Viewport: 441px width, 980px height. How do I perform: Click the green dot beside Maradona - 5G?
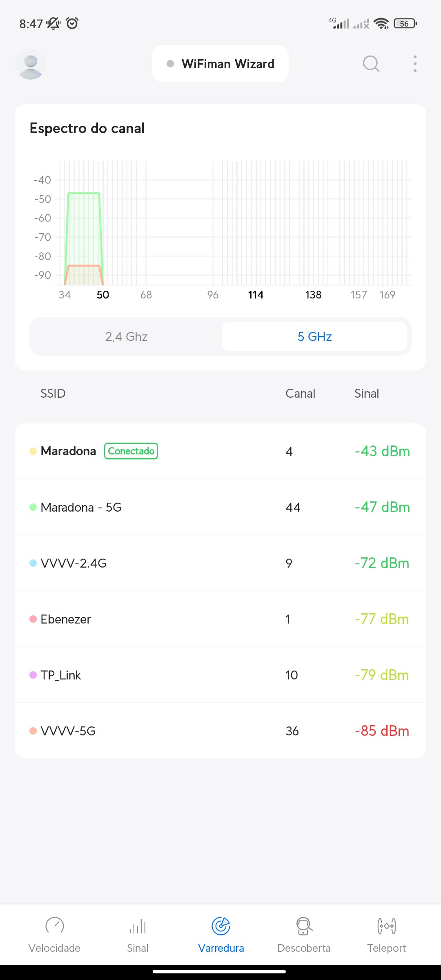(33, 507)
